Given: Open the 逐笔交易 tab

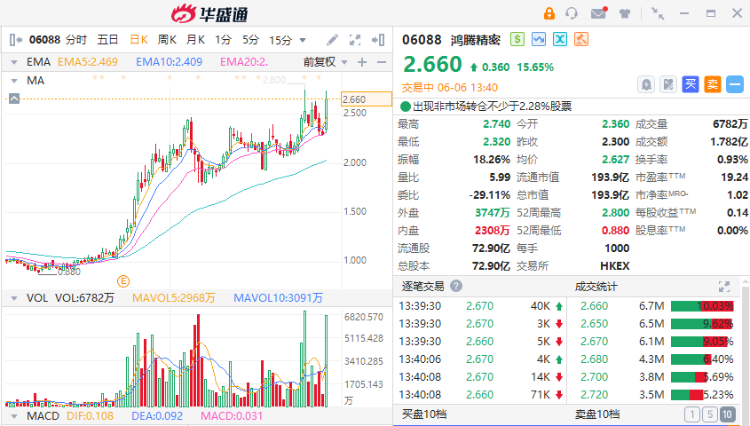Looking at the screenshot, I should pyautogui.click(x=423, y=286).
